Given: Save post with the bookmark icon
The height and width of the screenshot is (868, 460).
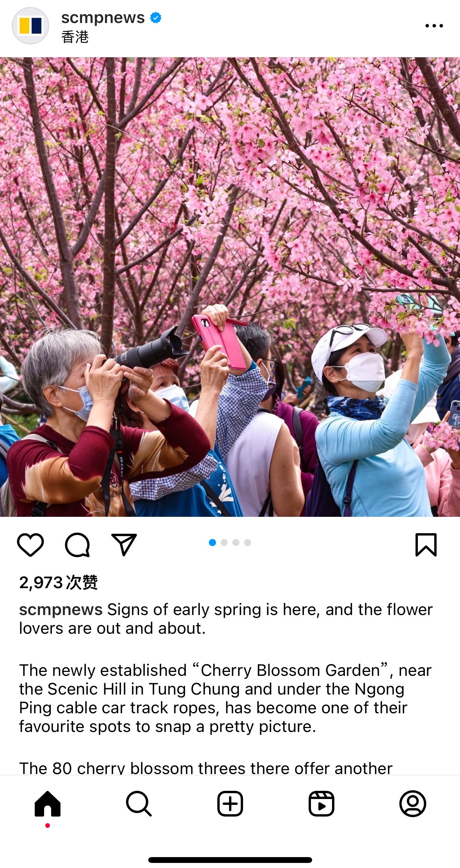Looking at the screenshot, I should coord(426,544).
